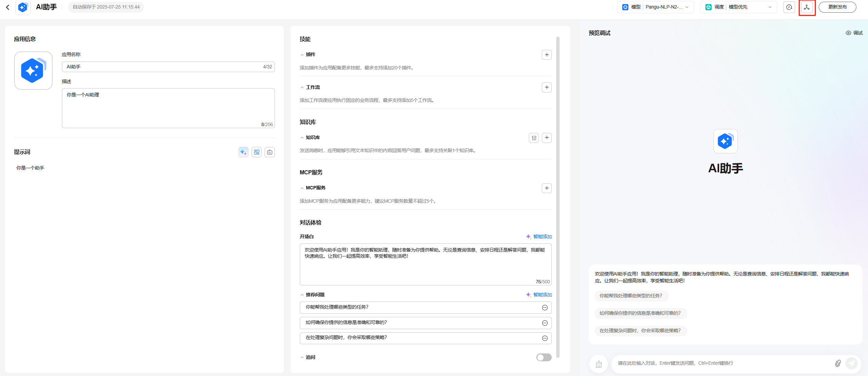Collapse the 工作流 section
Screen dimensions: 868x376
302,88
